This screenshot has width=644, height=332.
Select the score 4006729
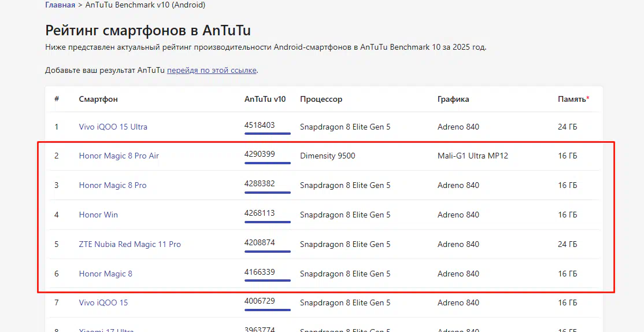point(260,301)
